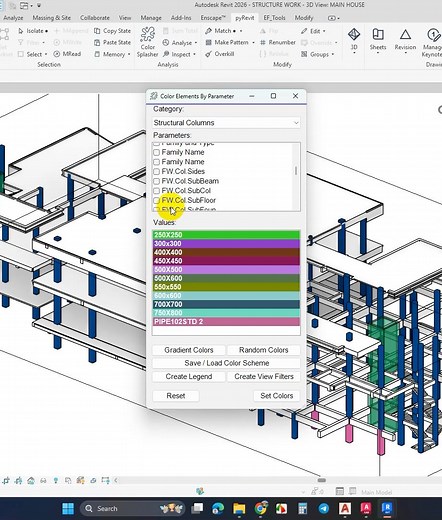Tick the FW.Col.SubBeam checkbox
The width and height of the screenshot is (442, 520).
pos(156,181)
